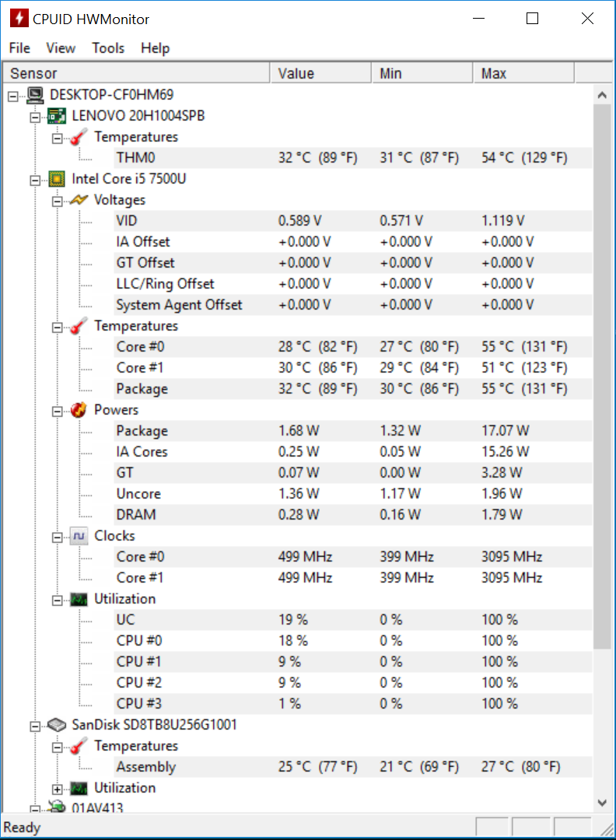
Task: Collapse the Powers section
Action: click(x=58, y=411)
